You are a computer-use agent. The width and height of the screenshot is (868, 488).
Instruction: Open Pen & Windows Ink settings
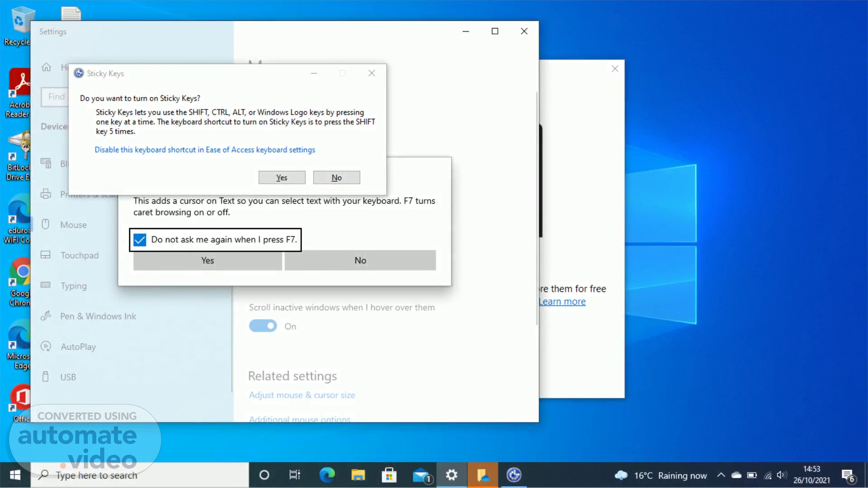pyautogui.click(x=98, y=316)
